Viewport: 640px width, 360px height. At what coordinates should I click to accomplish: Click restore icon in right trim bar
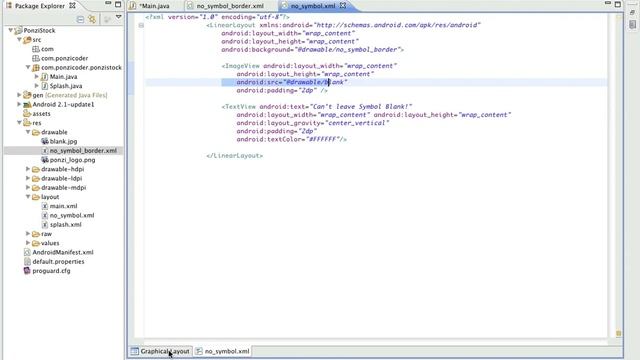click(632, 13)
